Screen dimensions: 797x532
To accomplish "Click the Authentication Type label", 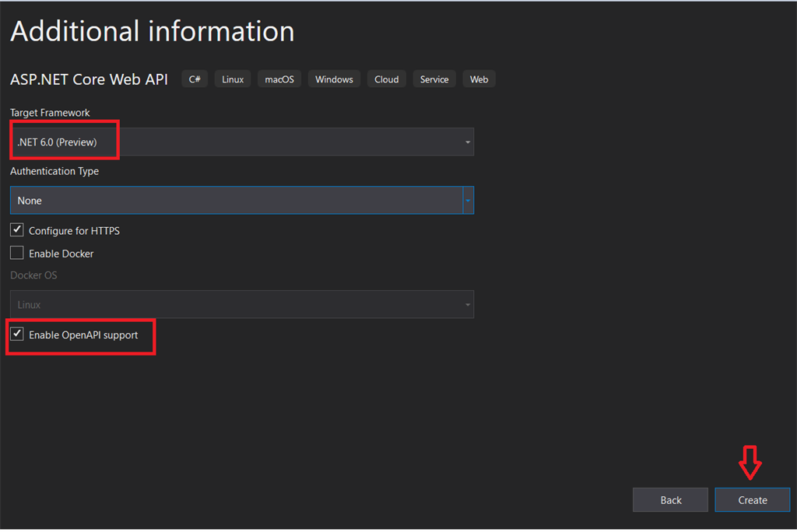I will coord(54,171).
